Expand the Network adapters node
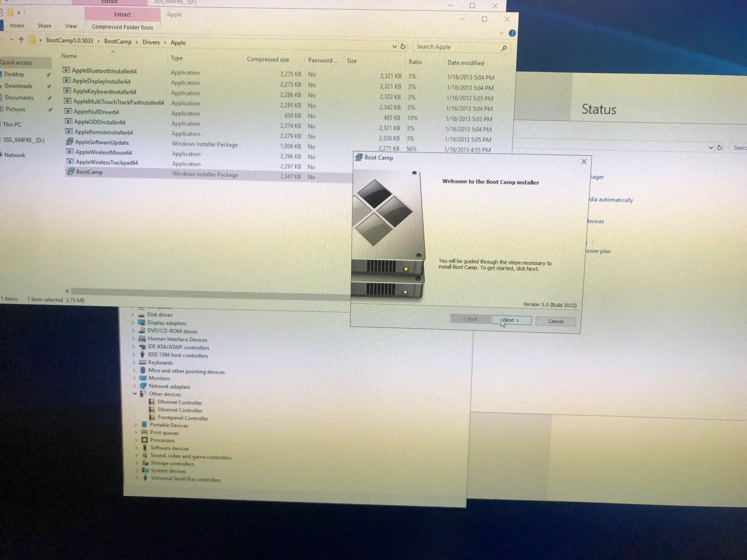Screen dimensions: 747x560 pyautogui.click(x=134, y=386)
